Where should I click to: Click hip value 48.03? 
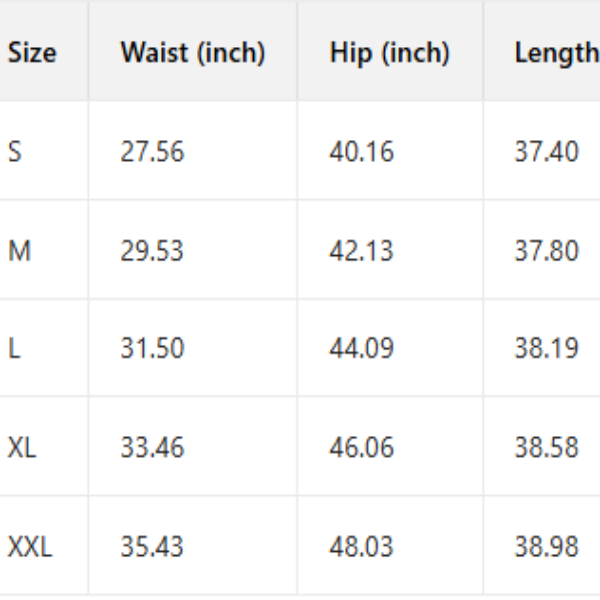tap(361, 547)
